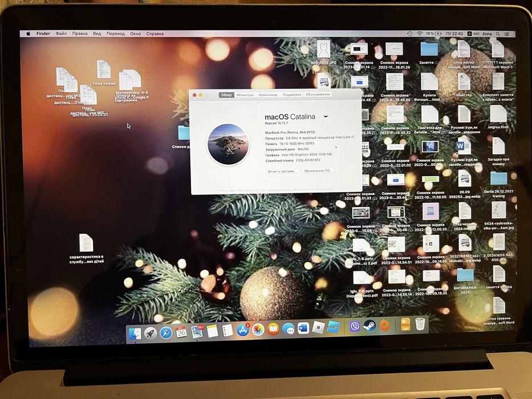Viewport: 532px width, 399px height.
Task: Click the Wi-Fi status icon
Action: (x=420, y=34)
